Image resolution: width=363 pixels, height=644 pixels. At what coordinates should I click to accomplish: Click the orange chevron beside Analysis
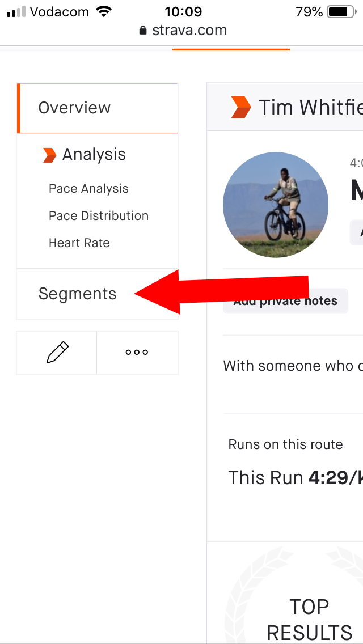click(50, 155)
